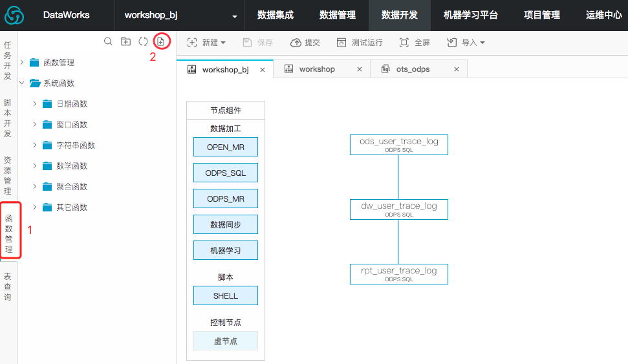
Task: Expand the 窗口函数 folder
Action: tap(35, 125)
